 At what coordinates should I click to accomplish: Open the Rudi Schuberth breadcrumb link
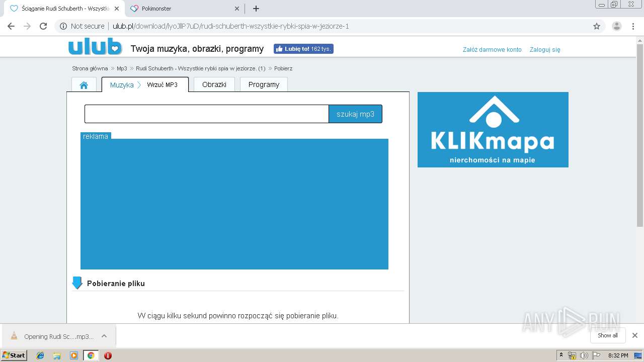pyautogui.click(x=201, y=68)
